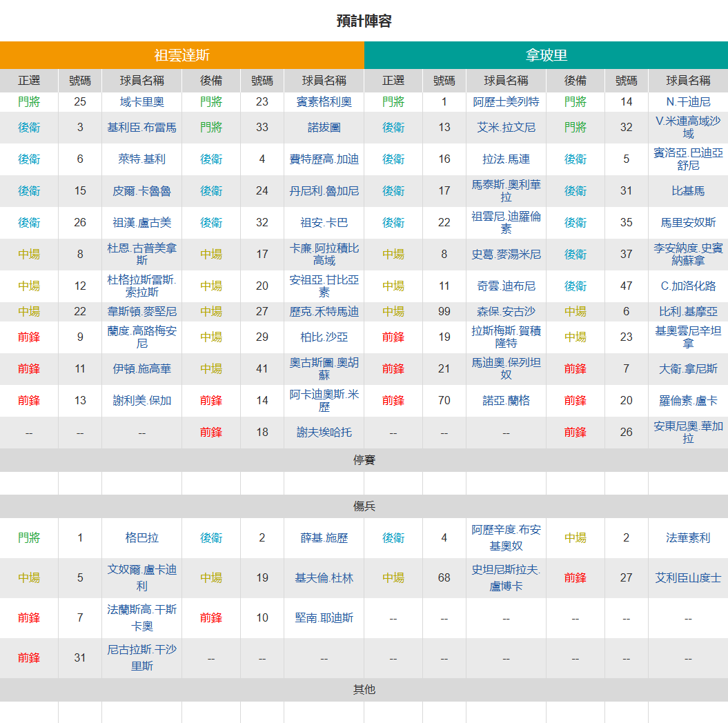728x723 pixels.
Task: Click on 大衛.拿尼斯
Action: [688, 369]
